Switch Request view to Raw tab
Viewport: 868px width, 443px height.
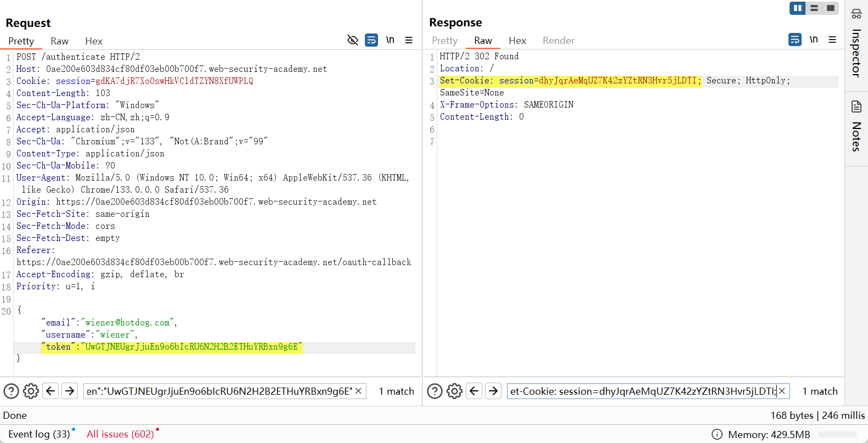tap(59, 41)
